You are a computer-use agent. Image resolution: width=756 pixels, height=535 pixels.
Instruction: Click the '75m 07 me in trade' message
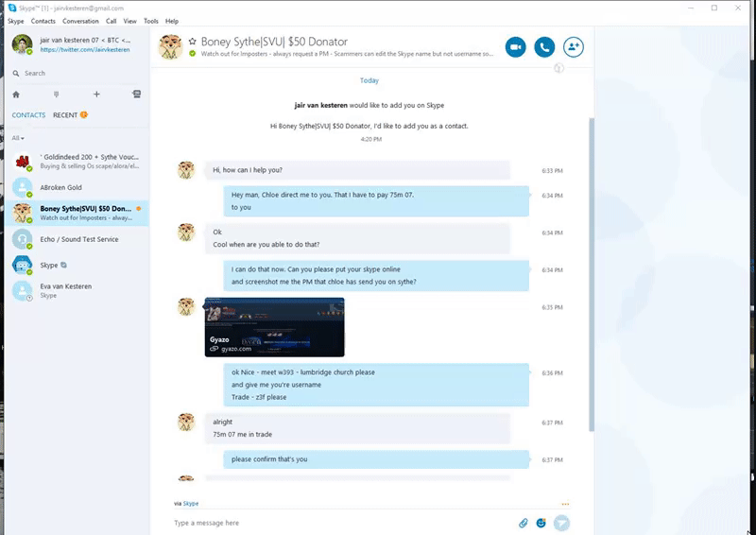(243, 434)
